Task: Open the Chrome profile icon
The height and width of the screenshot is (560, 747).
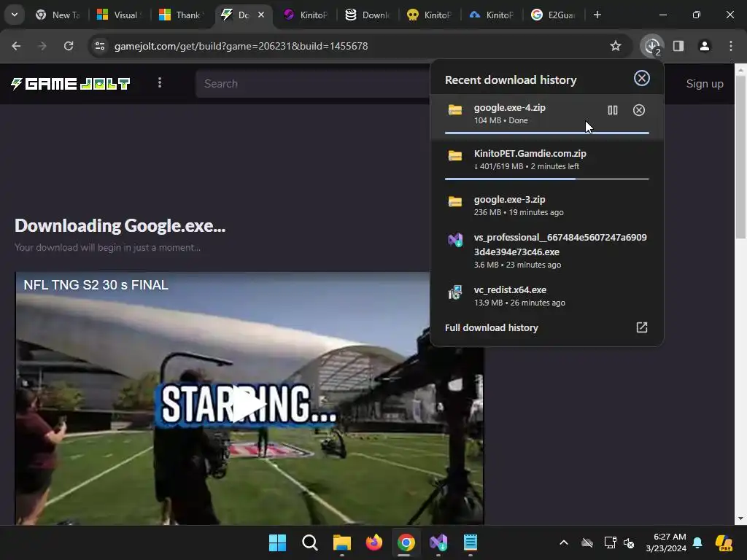Action: click(x=705, y=46)
